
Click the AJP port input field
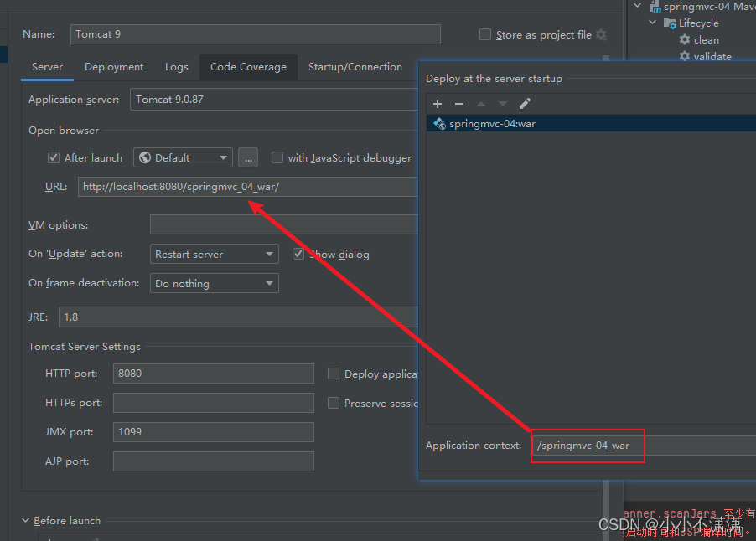(x=214, y=461)
